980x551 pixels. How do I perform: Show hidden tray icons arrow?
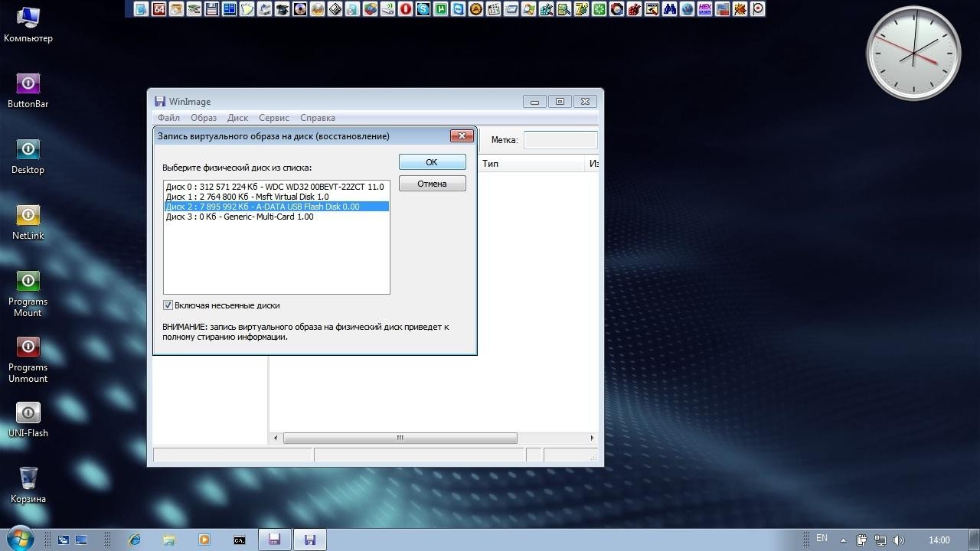pyautogui.click(x=843, y=540)
